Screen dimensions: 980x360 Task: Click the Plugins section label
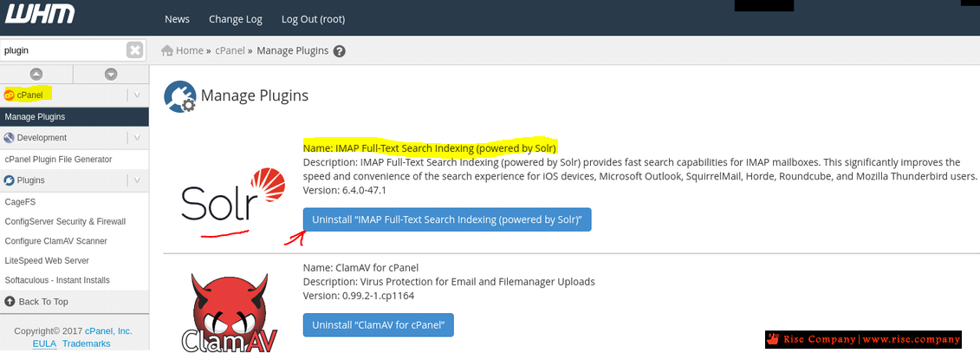(x=30, y=180)
